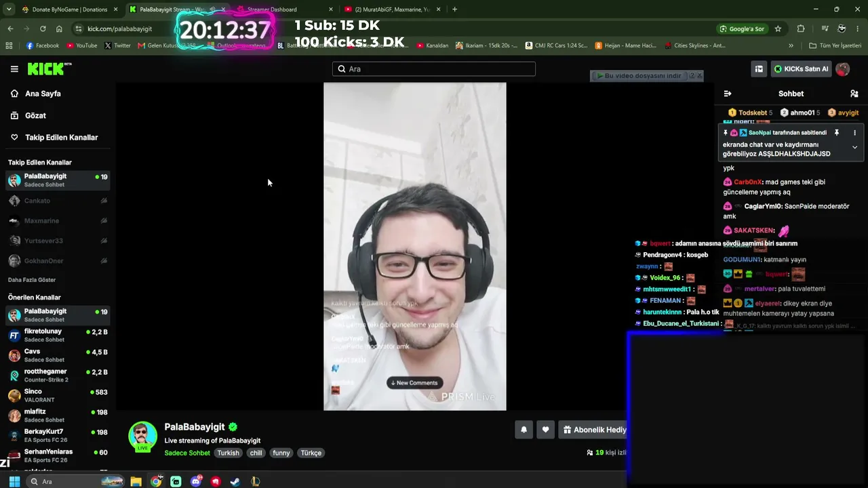
Task: Show more bookmarks overflow chevron
Action: 791,45
